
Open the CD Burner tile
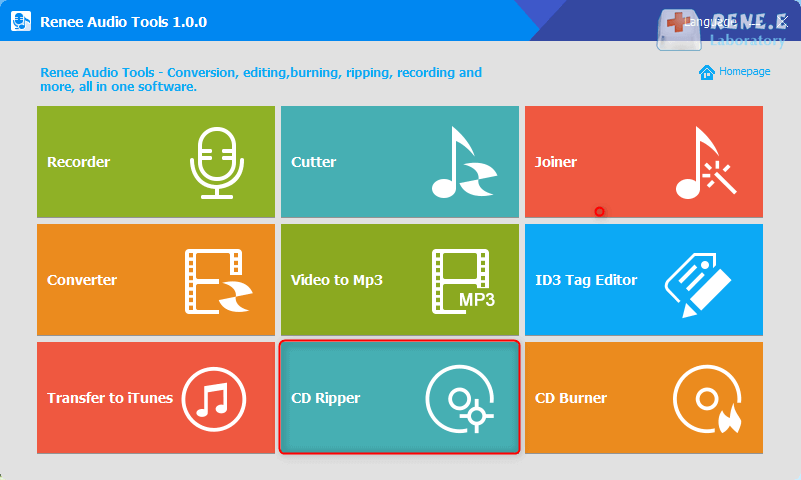pos(644,398)
